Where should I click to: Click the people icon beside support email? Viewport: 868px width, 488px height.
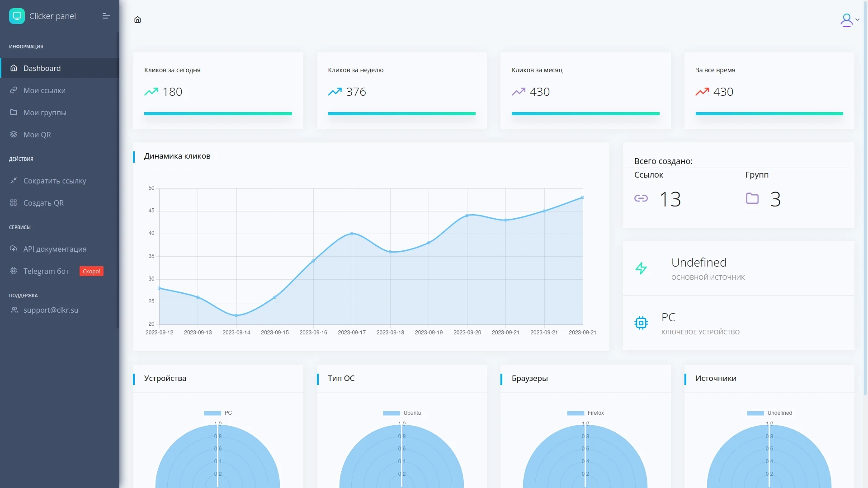pos(14,310)
